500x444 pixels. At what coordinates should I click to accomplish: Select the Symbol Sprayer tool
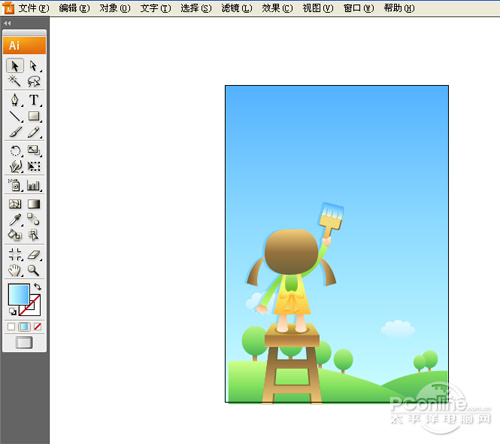15,185
